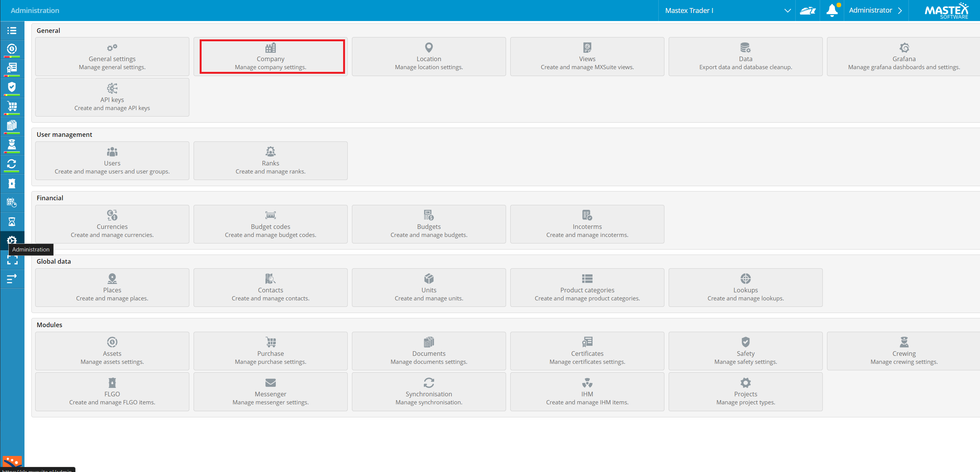This screenshot has width=980, height=472.
Task: Expand sidebar using arrow lines icon
Action: point(12,279)
